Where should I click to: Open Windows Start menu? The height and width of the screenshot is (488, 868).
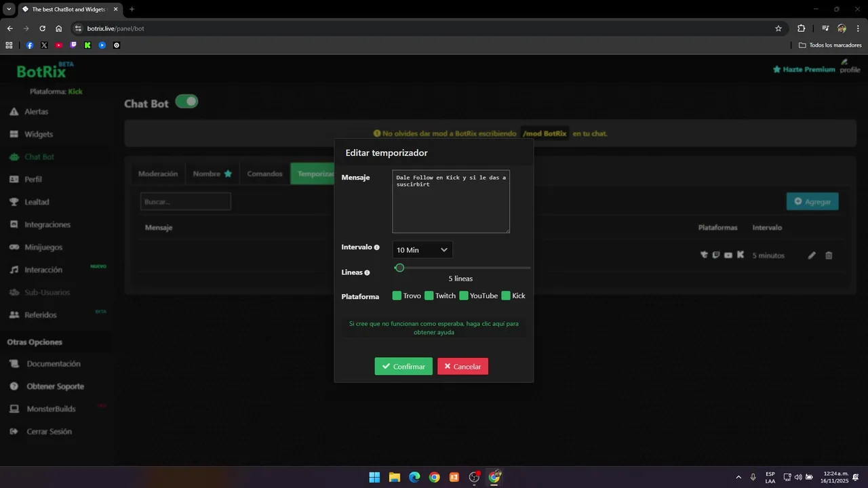pos(374,477)
